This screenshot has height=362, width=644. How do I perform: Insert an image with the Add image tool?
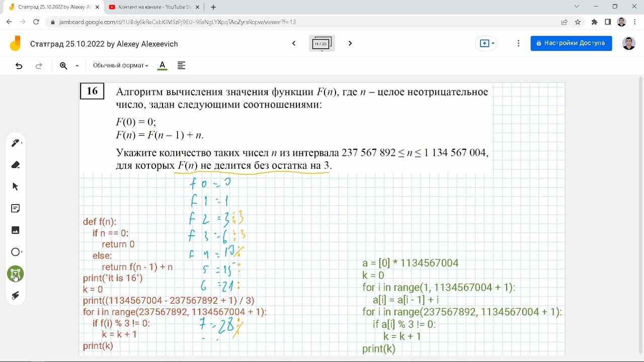click(16, 230)
